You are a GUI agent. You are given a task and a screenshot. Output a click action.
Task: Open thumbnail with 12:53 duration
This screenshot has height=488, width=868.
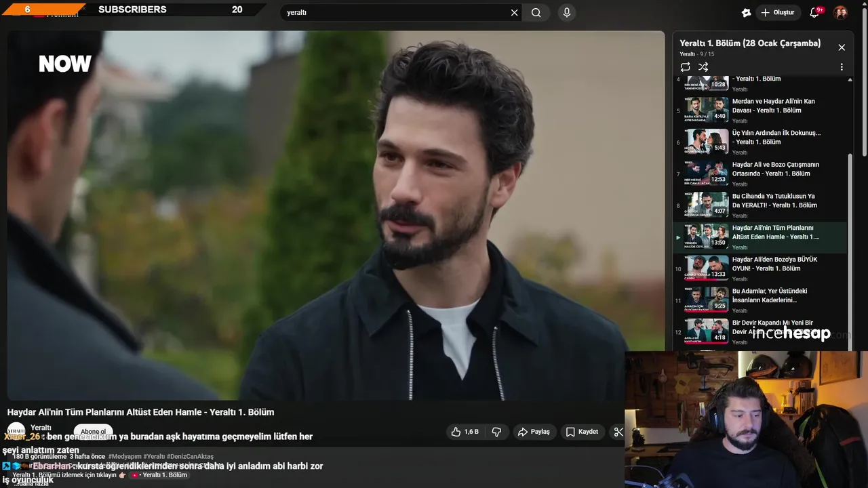click(x=707, y=172)
